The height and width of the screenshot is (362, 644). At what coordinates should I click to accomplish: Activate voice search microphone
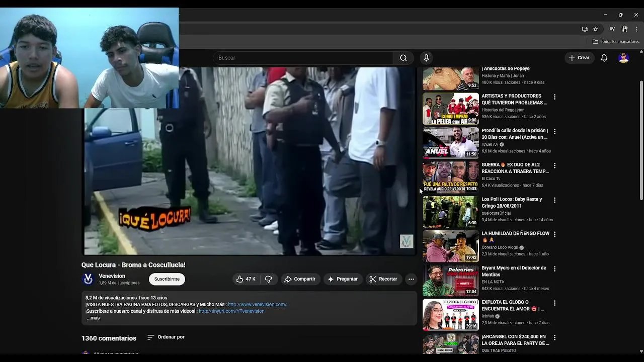pyautogui.click(x=426, y=58)
